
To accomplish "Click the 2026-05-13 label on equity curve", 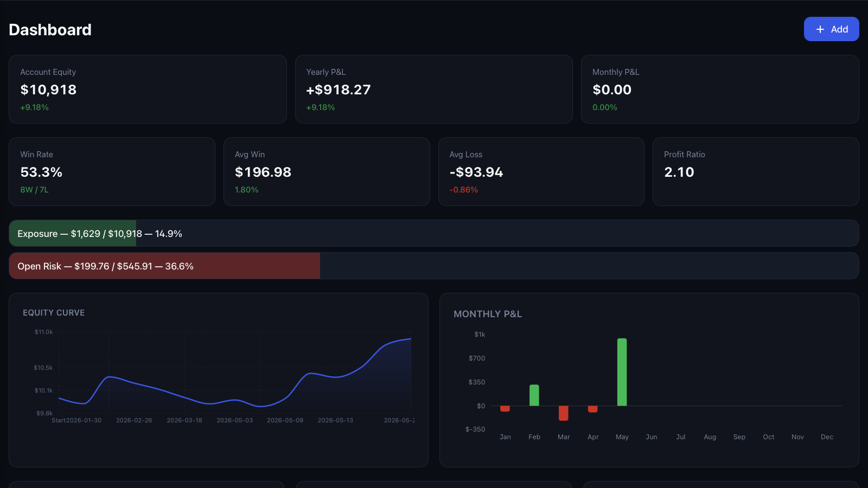I will coord(335,420).
